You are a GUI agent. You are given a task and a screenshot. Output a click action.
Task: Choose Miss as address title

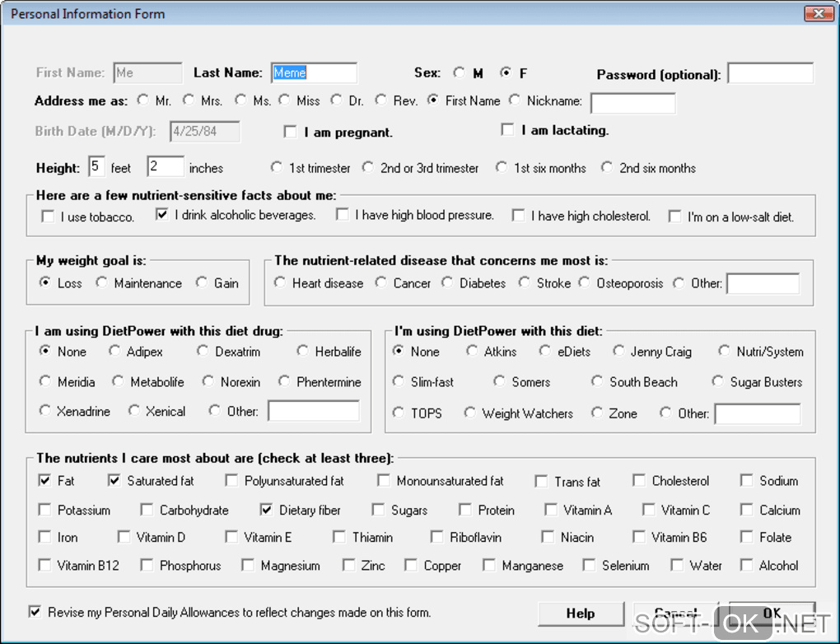point(284,100)
